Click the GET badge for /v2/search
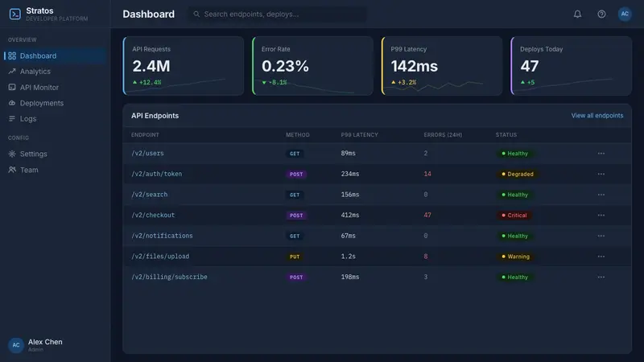 pyautogui.click(x=295, y=195)
